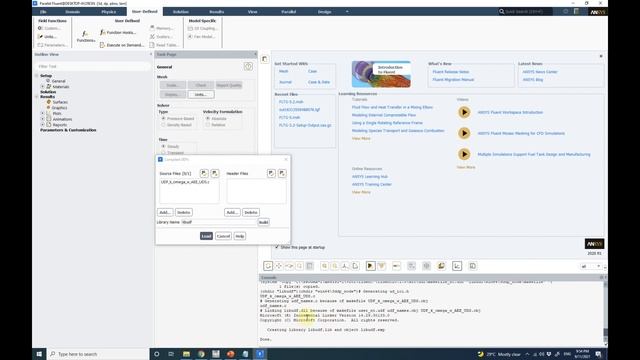Click Cancel in Compiled UDFs dialog
Screen dimensions: 640x360
click(223, 236)
